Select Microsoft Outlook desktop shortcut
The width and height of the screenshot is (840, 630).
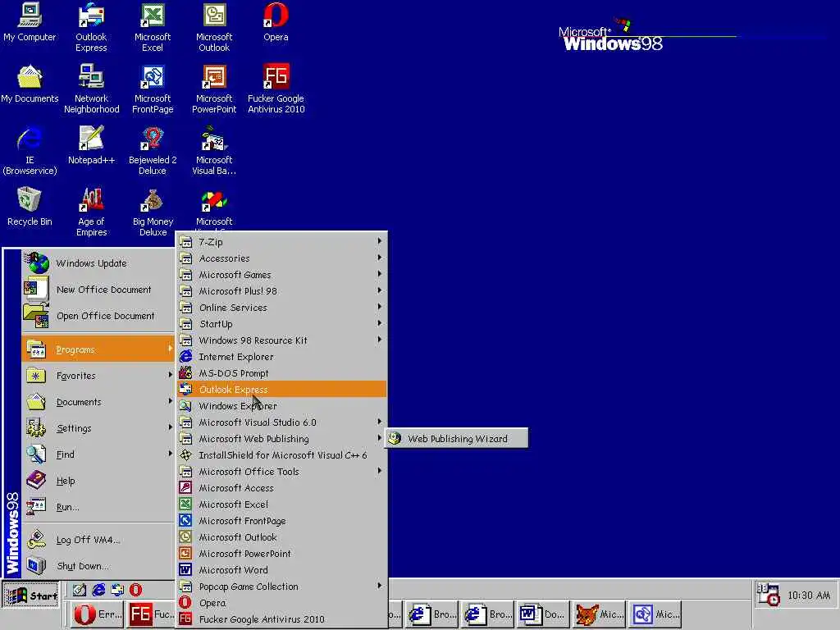[214, 27]
